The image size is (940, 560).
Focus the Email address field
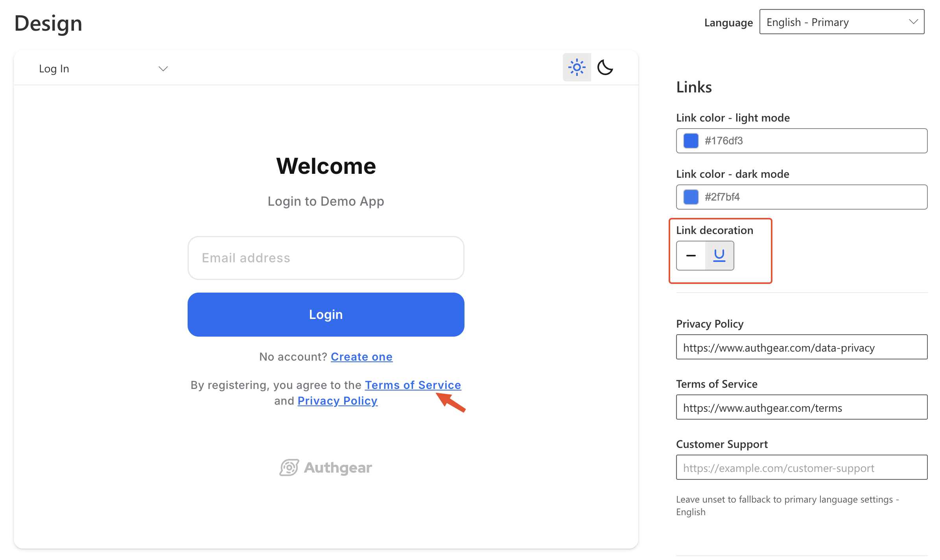[326, 258]
